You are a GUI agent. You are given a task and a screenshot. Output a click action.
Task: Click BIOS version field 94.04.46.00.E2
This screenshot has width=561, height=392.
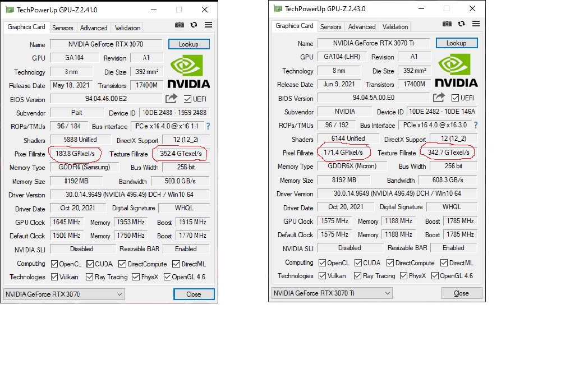tap(106, 99)
